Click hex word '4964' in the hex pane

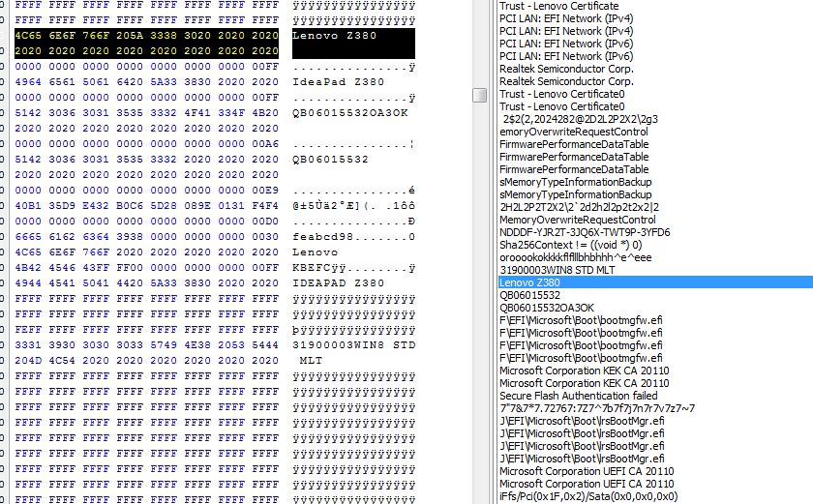pos(28,82)
